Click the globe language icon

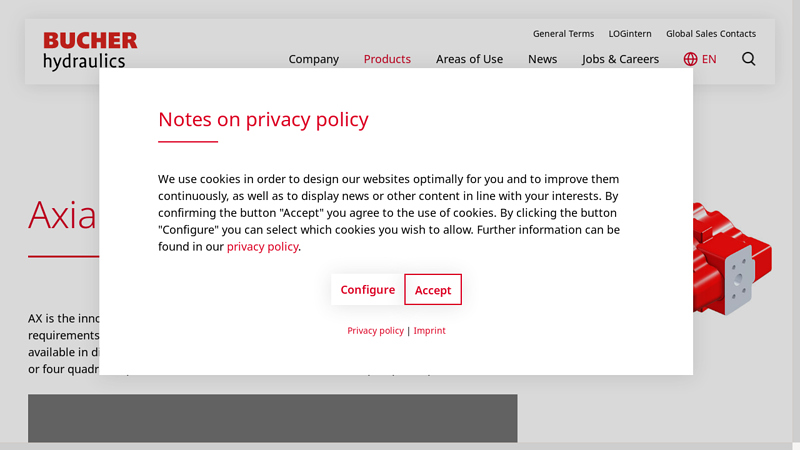click(690, 59)
